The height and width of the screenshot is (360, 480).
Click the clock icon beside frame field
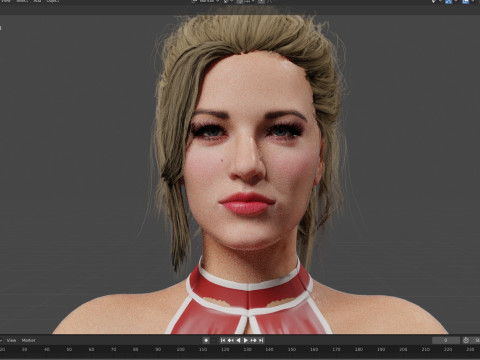click(466, 340)
